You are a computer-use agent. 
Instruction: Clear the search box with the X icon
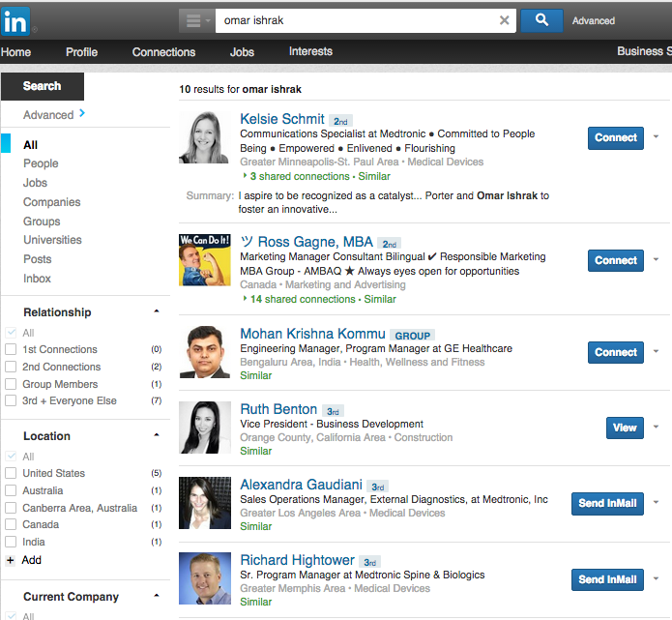505,20
